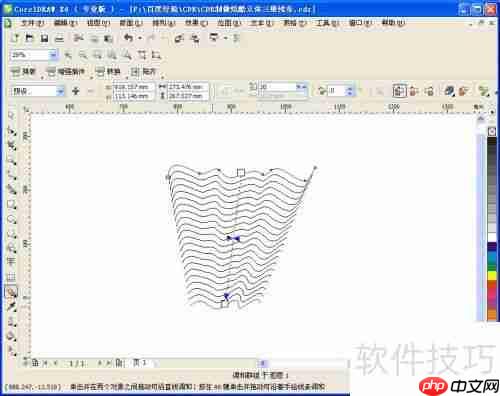Open the Outline tool flyout
This screenshot has width=500, height=396.
coord(12,322)
